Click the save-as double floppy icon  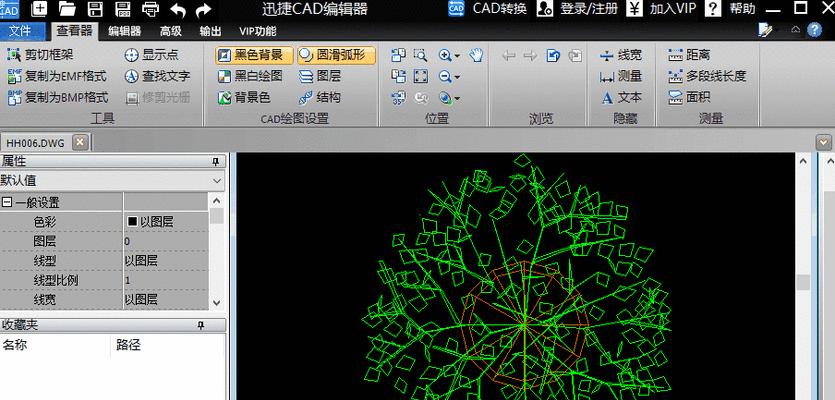pyautogui.click(x=123, y=9)
